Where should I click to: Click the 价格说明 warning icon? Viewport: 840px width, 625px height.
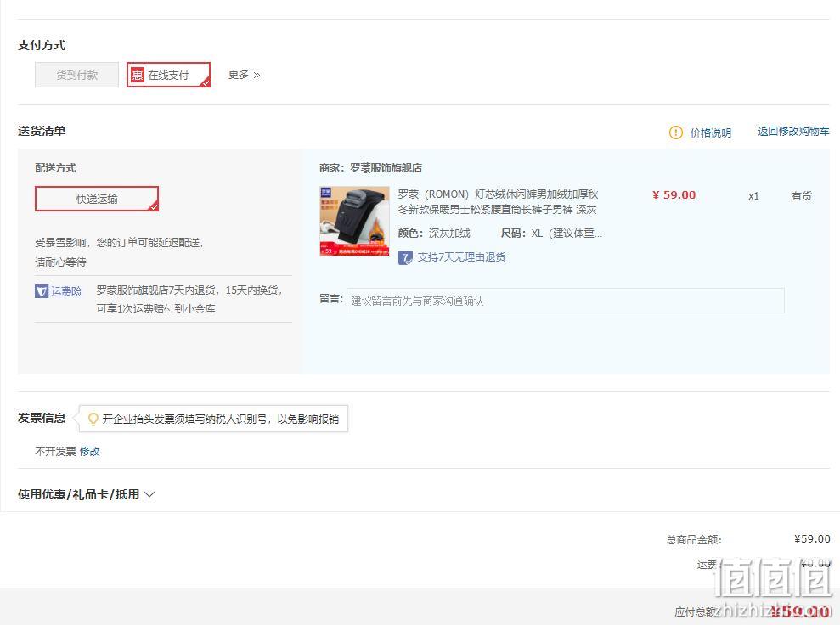675,132
